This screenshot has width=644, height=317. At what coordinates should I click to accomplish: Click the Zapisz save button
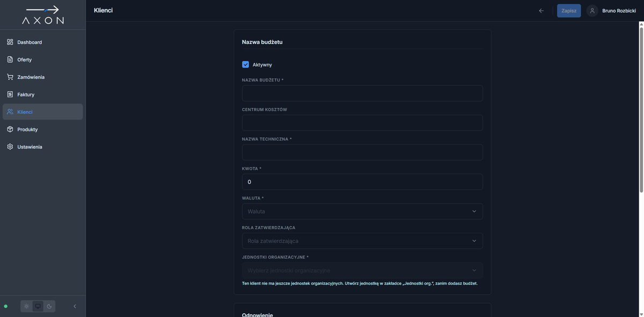(x=569, y=11)
